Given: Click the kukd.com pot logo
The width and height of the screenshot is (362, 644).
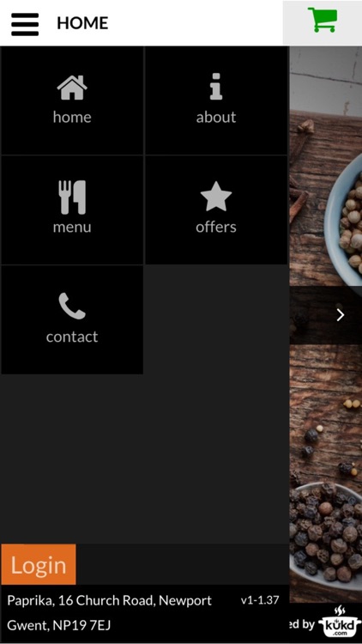Looking at the screenshot, I should (340, 622).
